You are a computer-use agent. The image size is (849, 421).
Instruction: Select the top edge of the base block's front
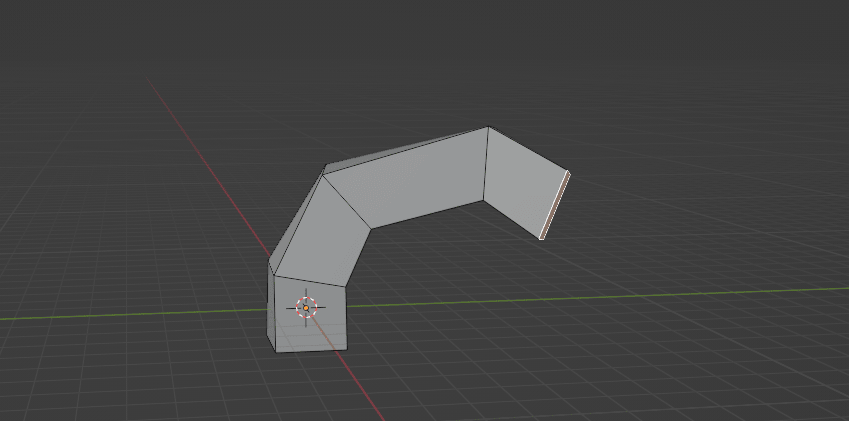pos(310,281)
